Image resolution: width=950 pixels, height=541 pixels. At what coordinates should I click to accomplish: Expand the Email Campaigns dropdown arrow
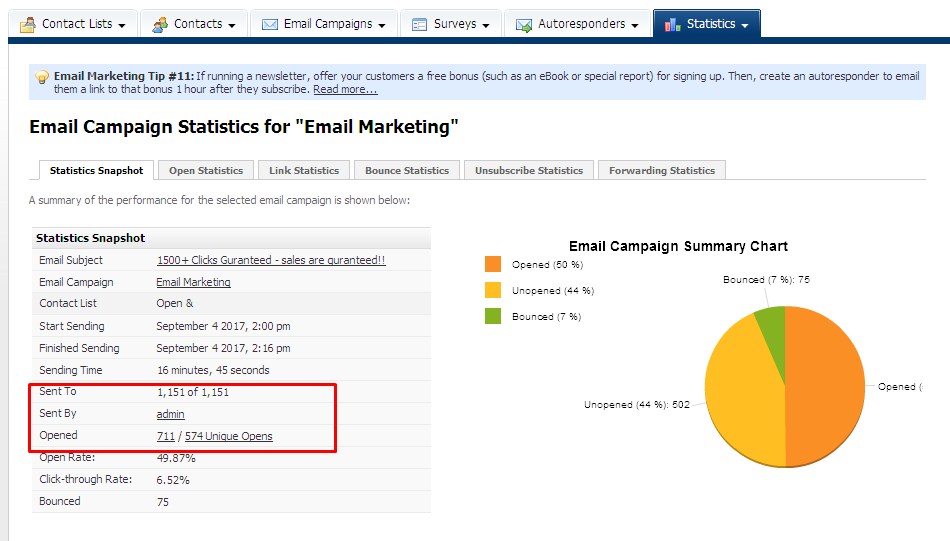point(382,25)
